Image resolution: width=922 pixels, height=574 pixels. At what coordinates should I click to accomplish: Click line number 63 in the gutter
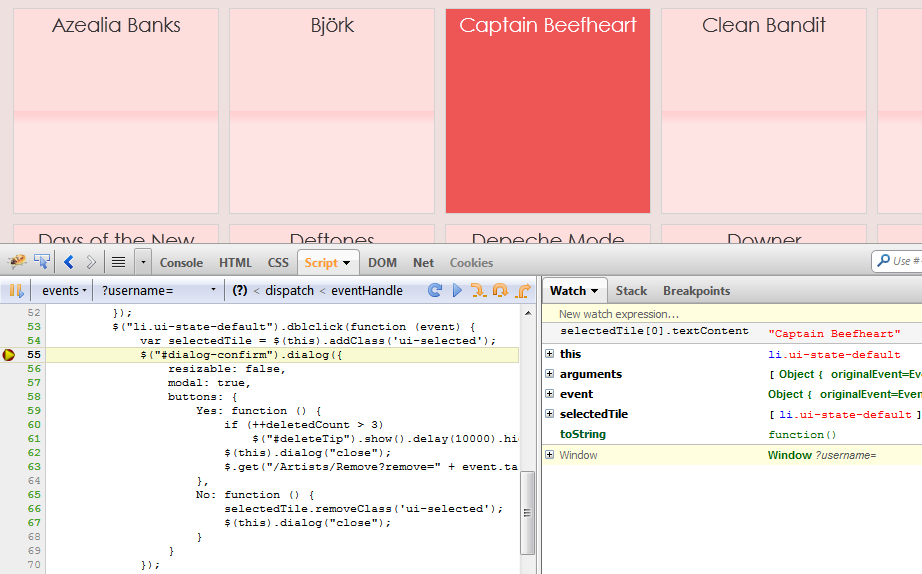[x=34, y=466]
